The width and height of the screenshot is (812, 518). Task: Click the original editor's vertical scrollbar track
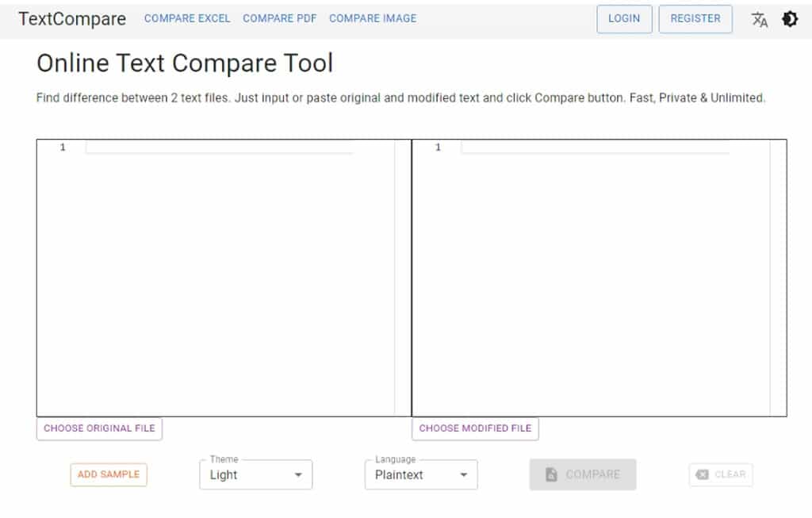402,278
